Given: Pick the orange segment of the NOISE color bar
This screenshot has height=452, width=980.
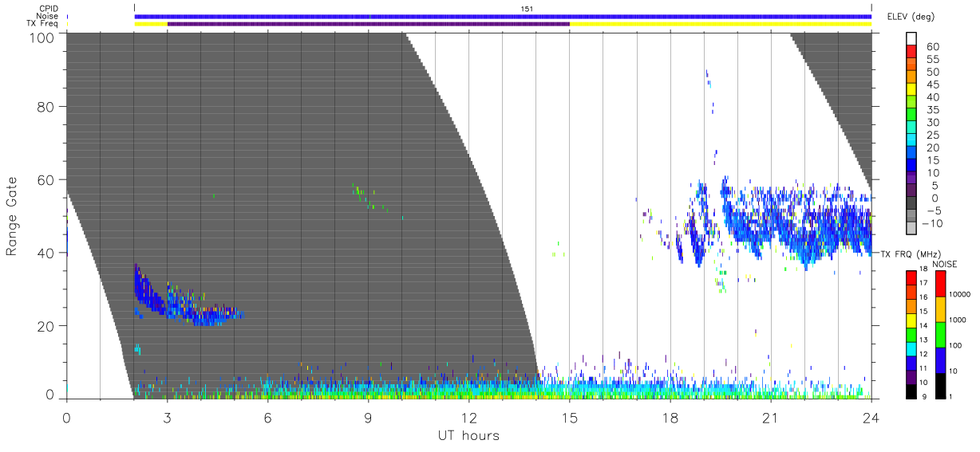Looking at the screenshot, I should 940,309.
